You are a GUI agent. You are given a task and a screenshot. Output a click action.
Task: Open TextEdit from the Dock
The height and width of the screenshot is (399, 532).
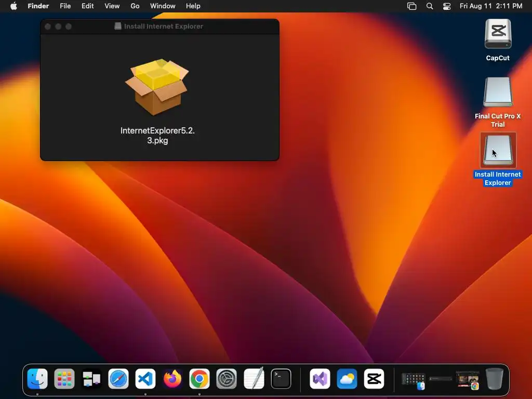(254, 379)
